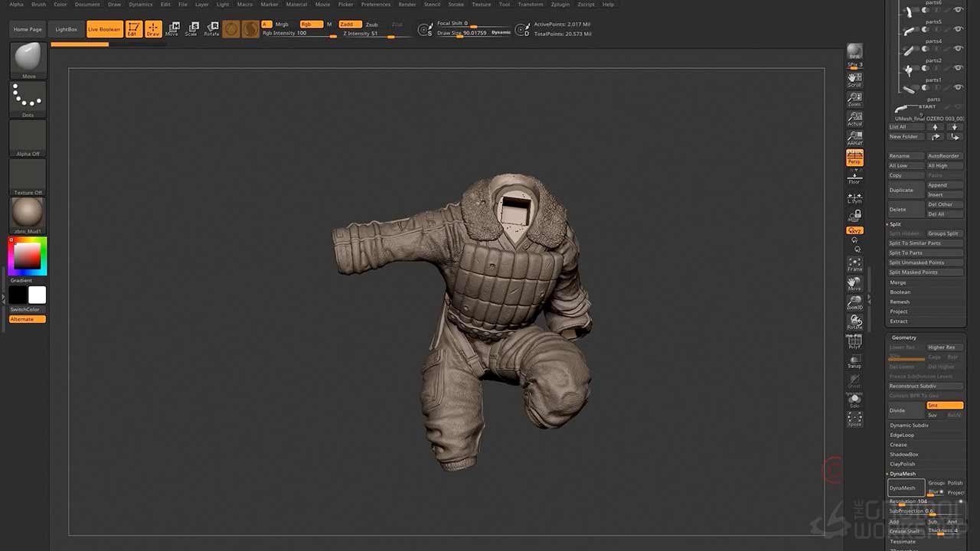
Task: Toggle the Floor grid icon
Action: pos(854,178)
